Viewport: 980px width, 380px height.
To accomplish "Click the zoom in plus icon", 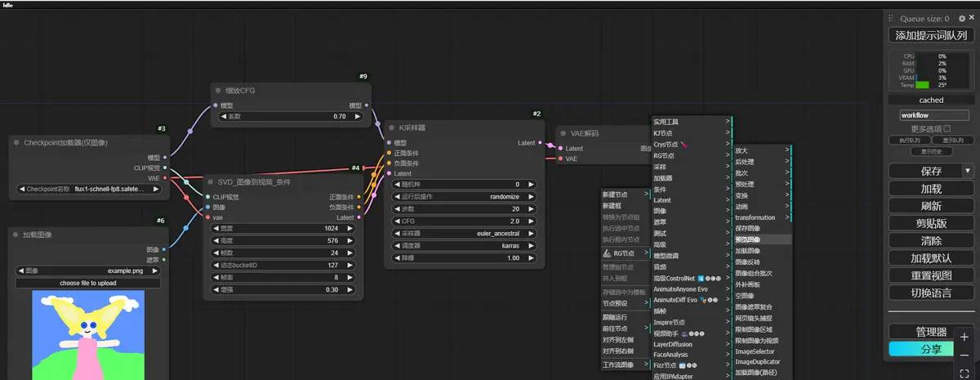I will (x=964, y=337).
